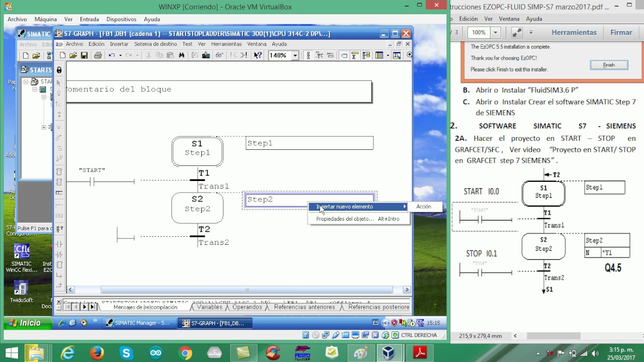Viewport: 644px width, 362px height.
Task: Click the Zoom in magnifier toolbar icon
Action: pyautogui.click(x=410, y=55)
